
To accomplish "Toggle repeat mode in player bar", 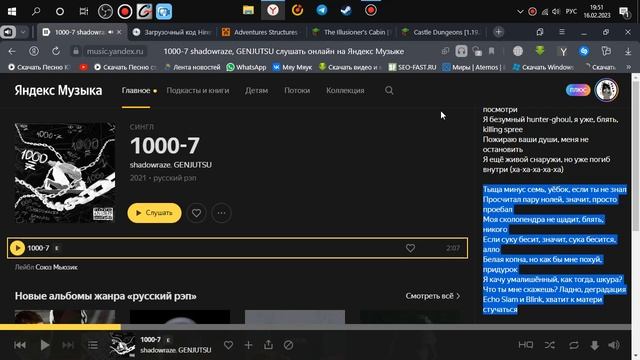I will tap(573, 345).
